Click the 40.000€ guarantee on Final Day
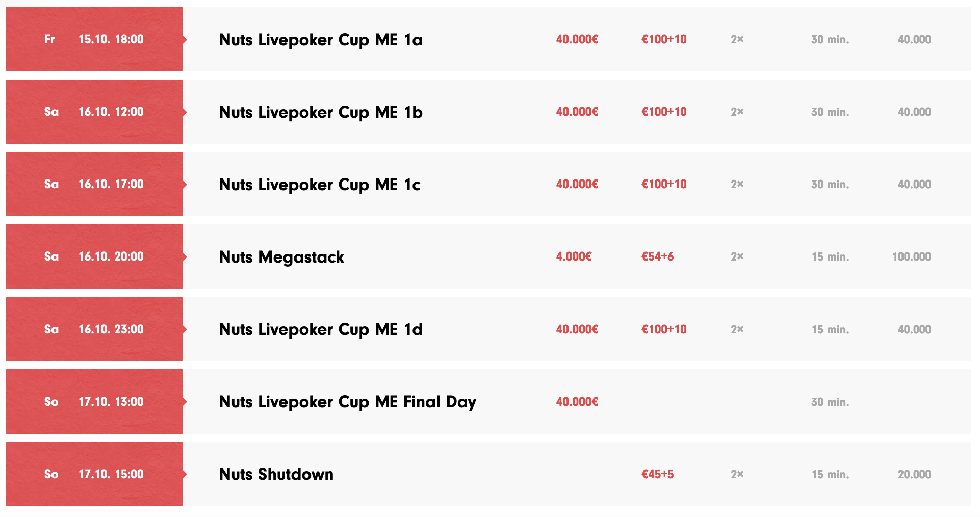 click(577, 402)
